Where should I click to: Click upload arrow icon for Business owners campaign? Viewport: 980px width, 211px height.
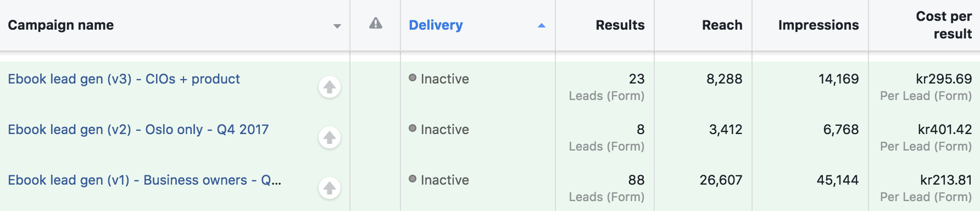330,188
